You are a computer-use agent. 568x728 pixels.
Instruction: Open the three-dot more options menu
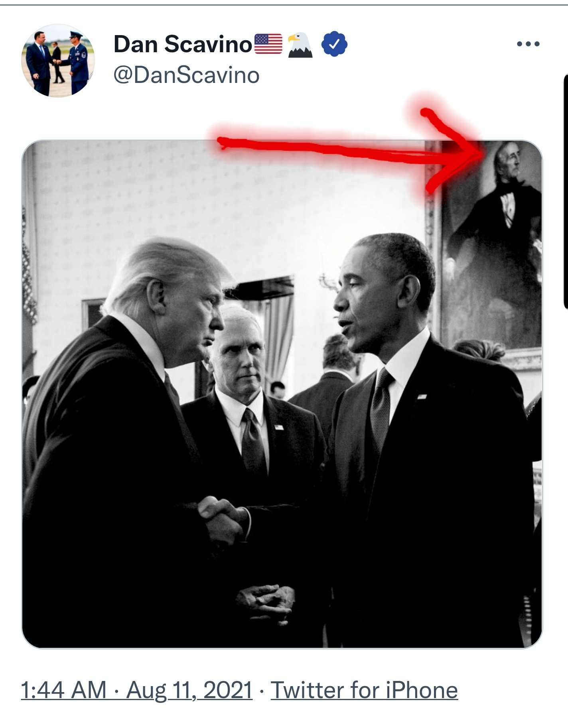coord(528,44)
